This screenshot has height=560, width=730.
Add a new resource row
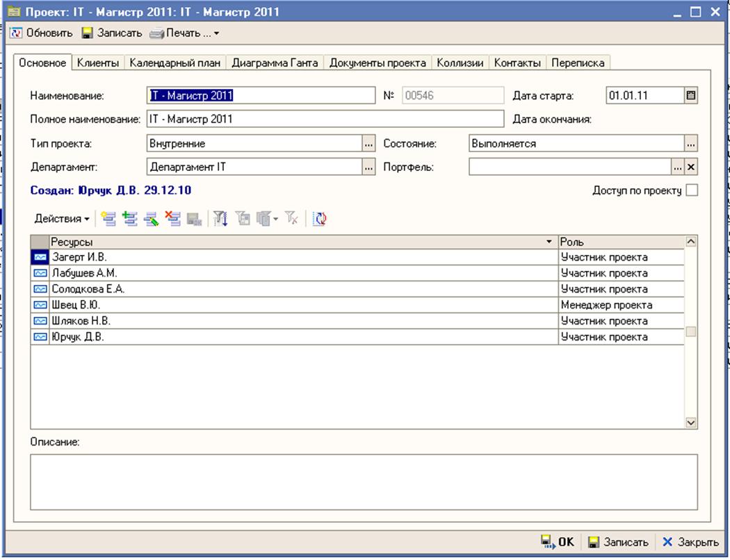click(108, 218)
